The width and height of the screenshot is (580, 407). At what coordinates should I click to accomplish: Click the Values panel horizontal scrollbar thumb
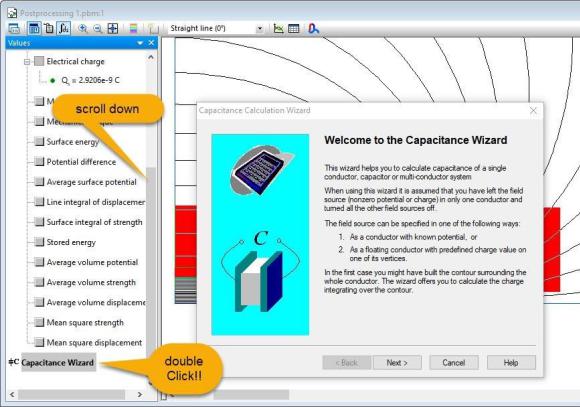tap(71, 394)
